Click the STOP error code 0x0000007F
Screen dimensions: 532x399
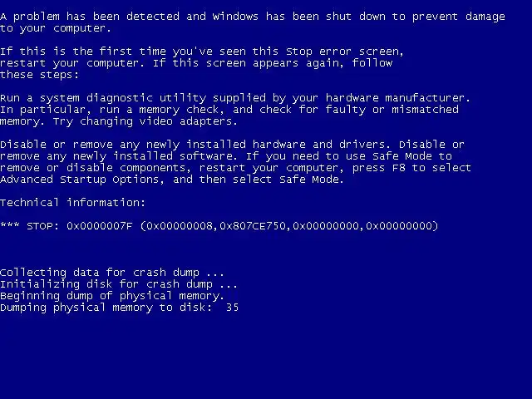[x=100, y=225]
